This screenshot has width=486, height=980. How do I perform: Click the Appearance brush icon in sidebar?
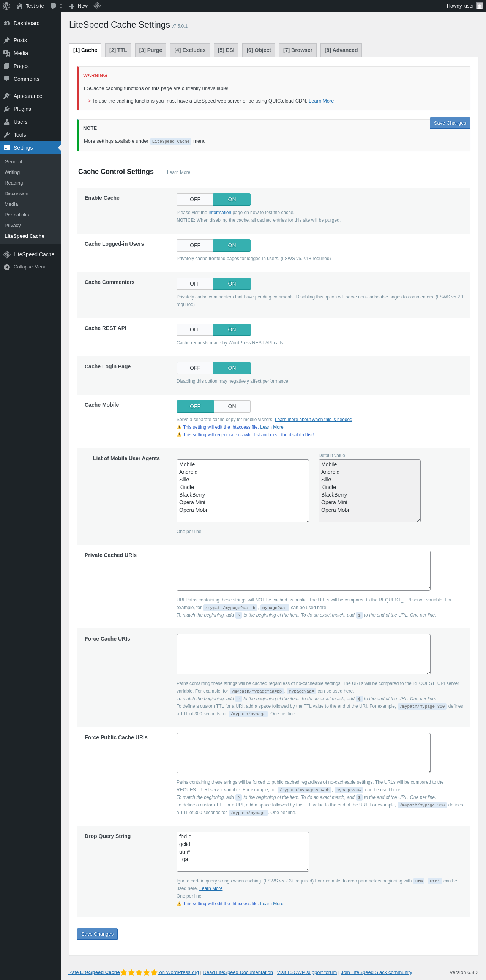coord(7,96)
